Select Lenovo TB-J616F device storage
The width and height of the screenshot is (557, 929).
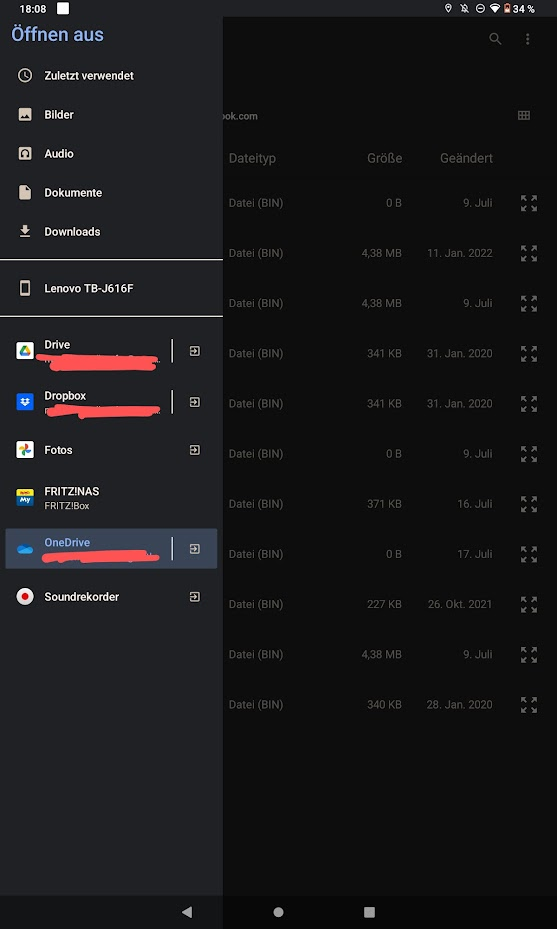[111, 289]
